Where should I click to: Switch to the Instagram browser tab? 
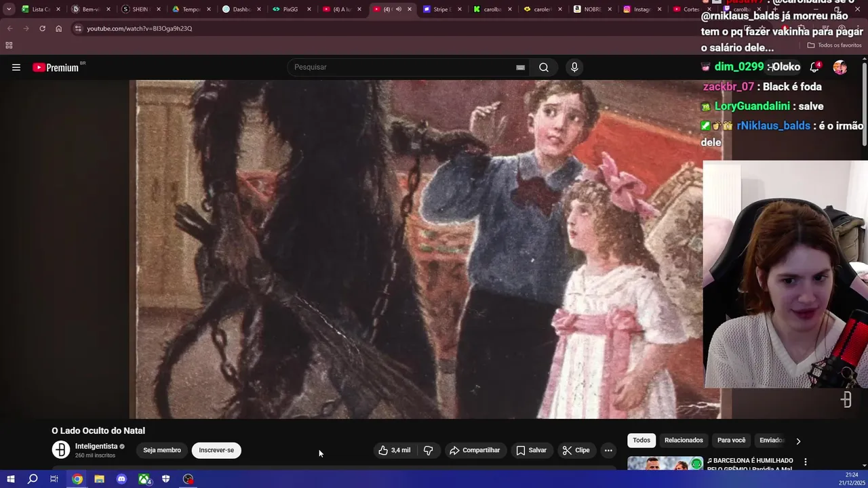642,9
